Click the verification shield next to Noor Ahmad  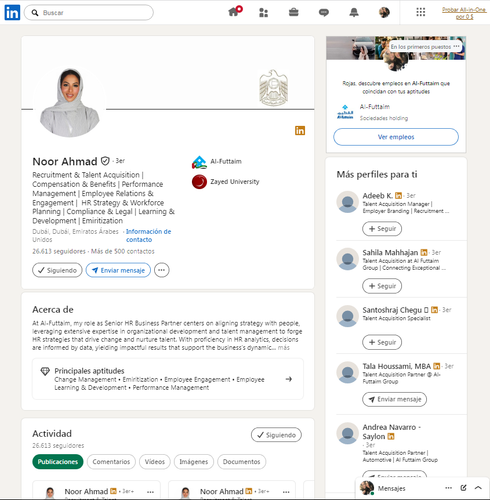coord(105,161)
